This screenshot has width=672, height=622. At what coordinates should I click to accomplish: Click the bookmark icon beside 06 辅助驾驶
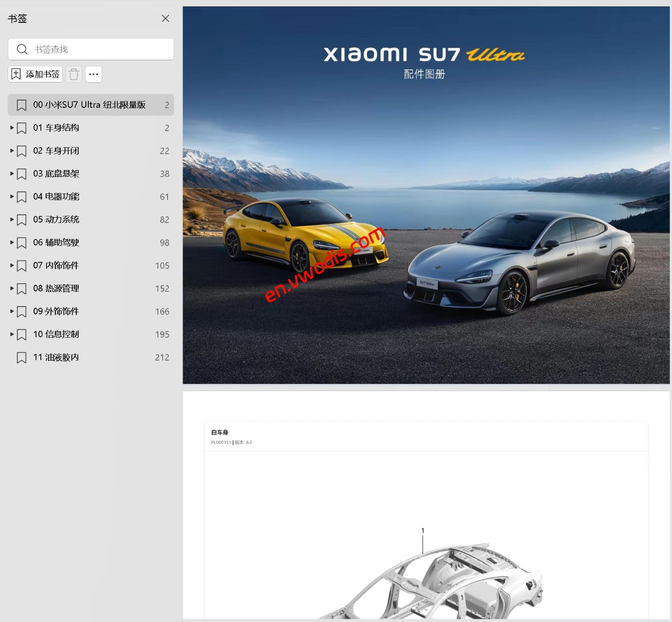21,242
